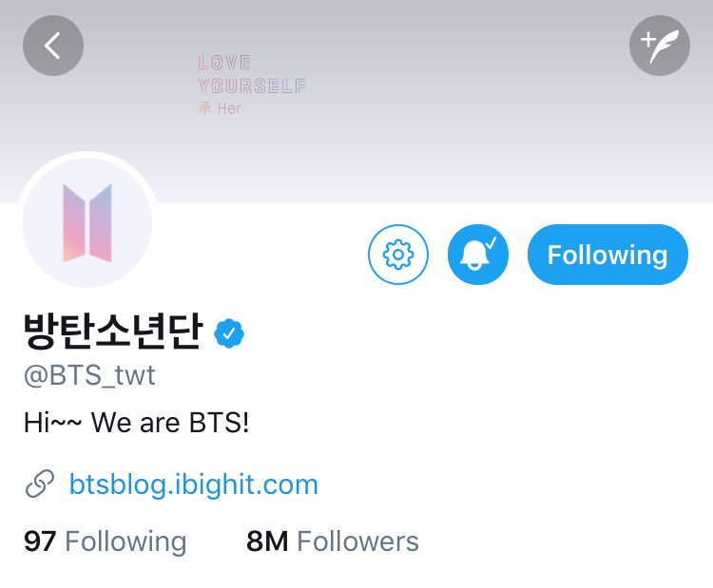Open the btsblog.ibighit.com link

click(x=193, y=484)
